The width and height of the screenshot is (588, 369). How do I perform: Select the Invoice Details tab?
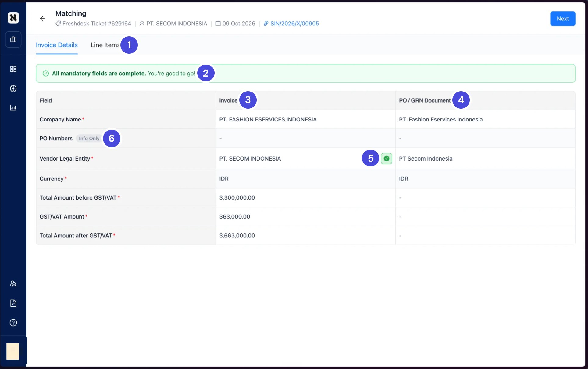coord(57,45)
